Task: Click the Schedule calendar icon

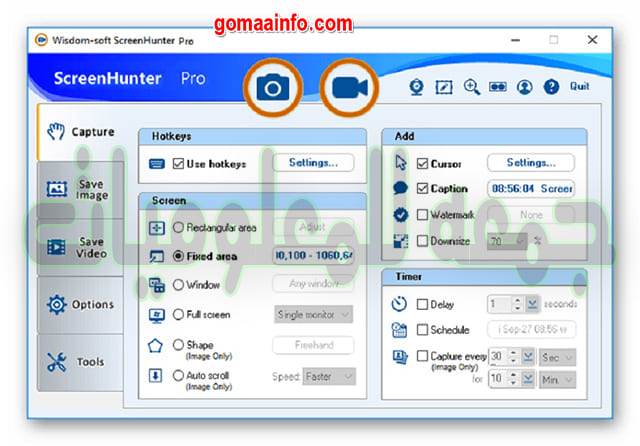Action: click(399, 330)
